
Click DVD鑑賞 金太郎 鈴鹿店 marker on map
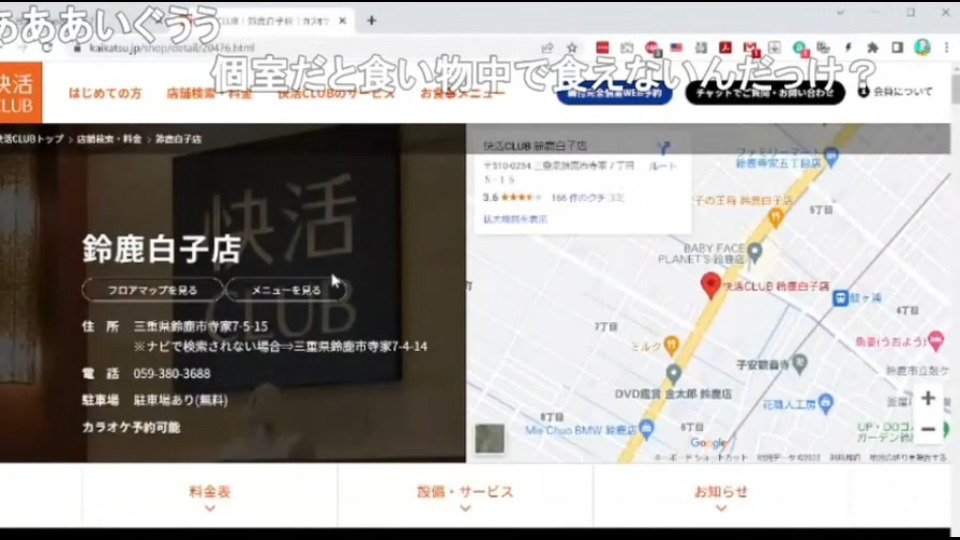(x=673, y=373)
